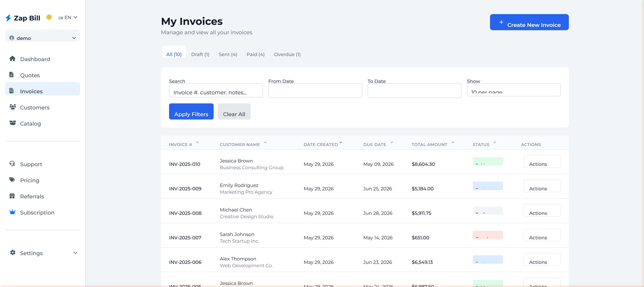Click the Support headset icon
Viewport: 644px width, 287px height.
tap(12, 164)
